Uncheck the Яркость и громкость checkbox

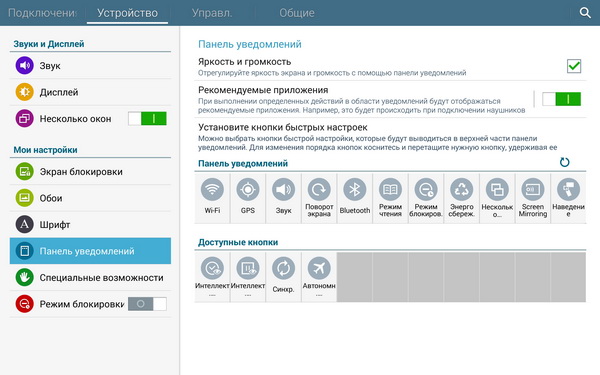(x=574, y=66)
